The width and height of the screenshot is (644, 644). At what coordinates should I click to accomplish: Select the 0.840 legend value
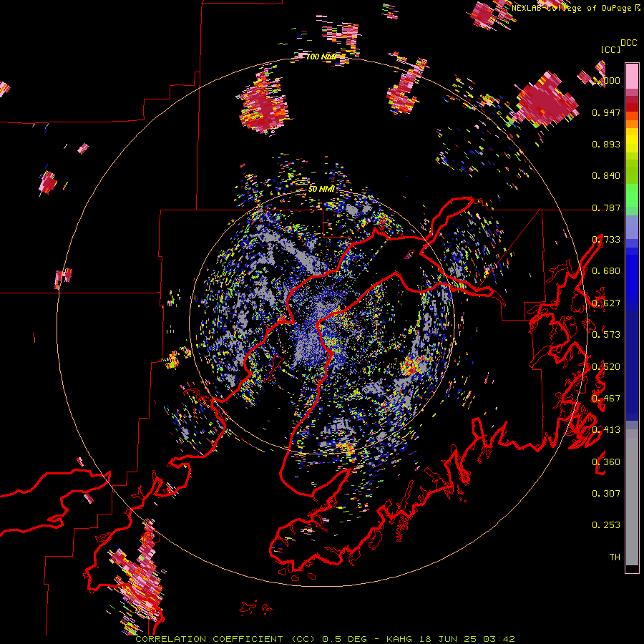tap(606, 176)
